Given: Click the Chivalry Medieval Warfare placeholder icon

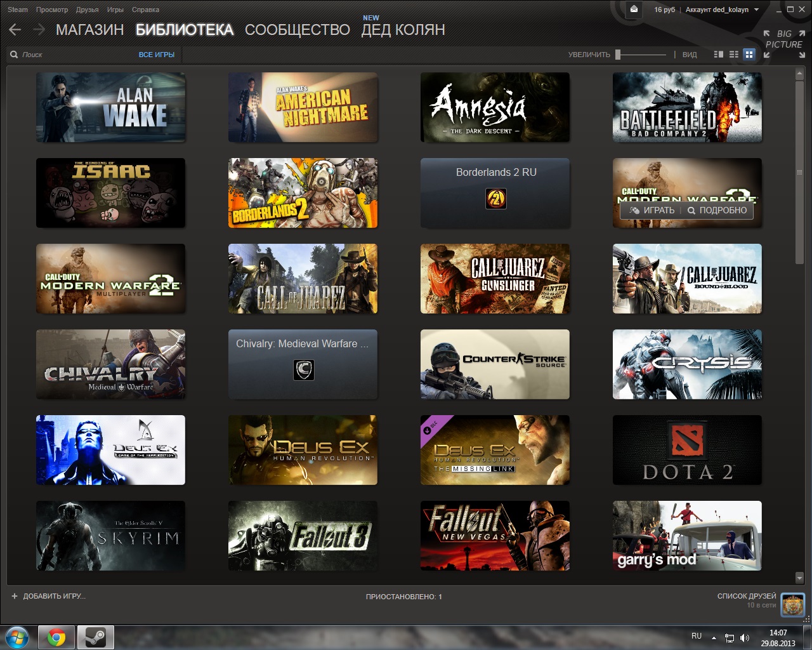Looking at the screenshot, I should click(304, 370).
